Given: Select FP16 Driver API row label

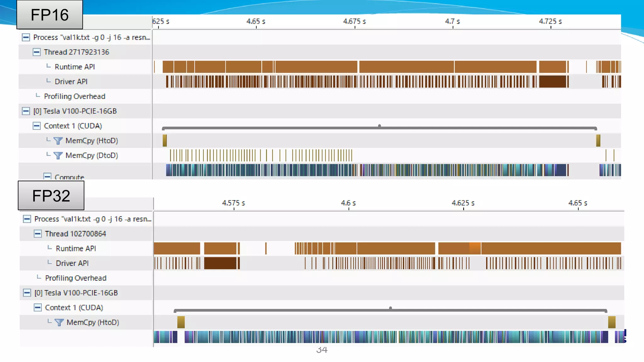Looking at the screenshot, I should (x=71, y=82).
